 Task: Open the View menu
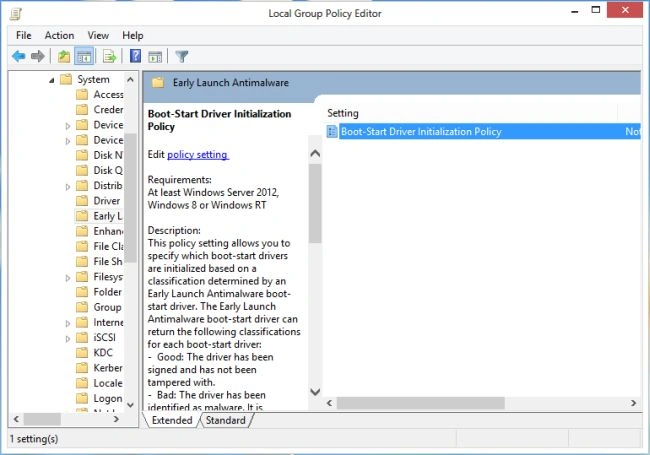click(98, 36)
